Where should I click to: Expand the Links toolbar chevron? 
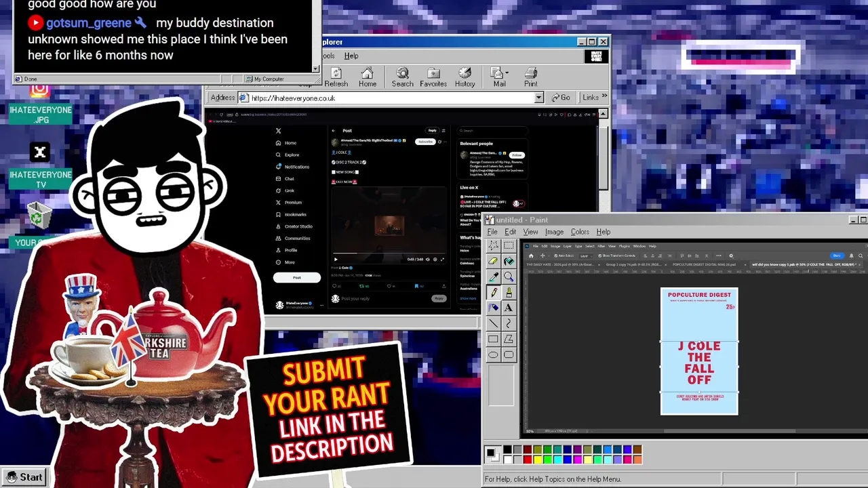604,97
